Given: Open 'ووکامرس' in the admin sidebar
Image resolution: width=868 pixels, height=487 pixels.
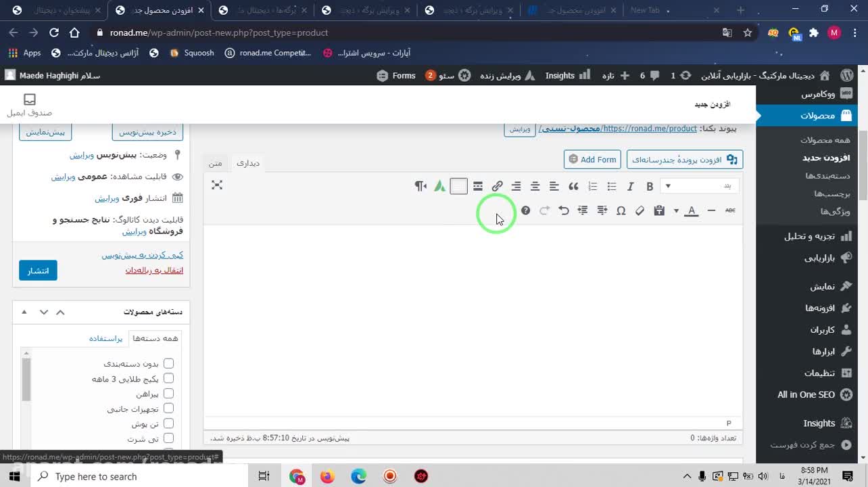Looking at the screenshot, I should pos(818,94).
